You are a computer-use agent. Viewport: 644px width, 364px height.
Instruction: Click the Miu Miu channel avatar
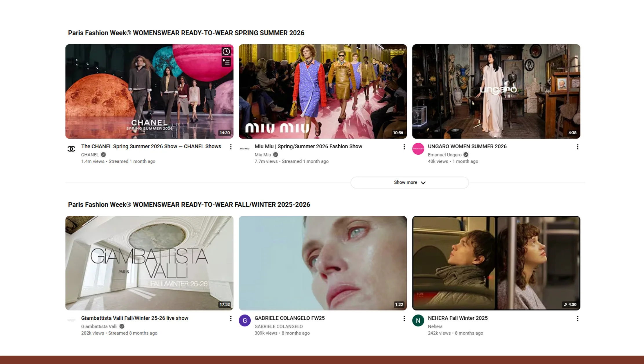(245, 148)
